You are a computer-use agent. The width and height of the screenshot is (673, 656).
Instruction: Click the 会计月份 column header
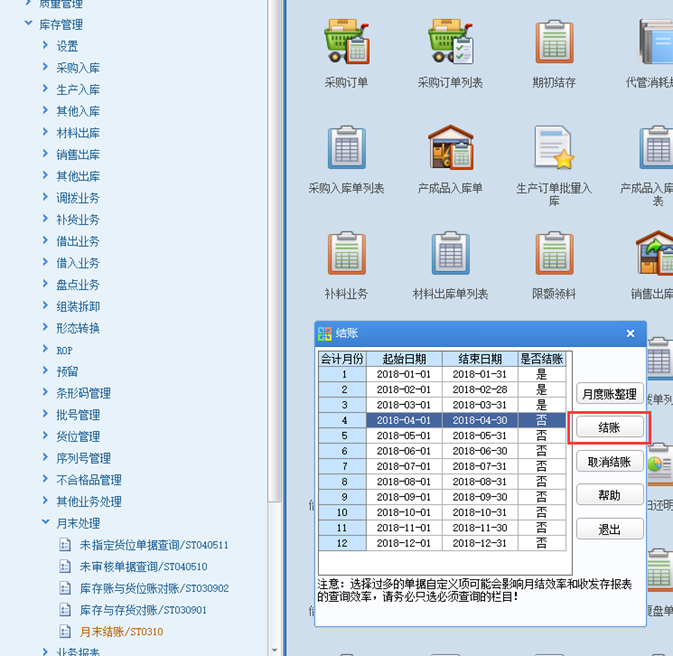342,359
